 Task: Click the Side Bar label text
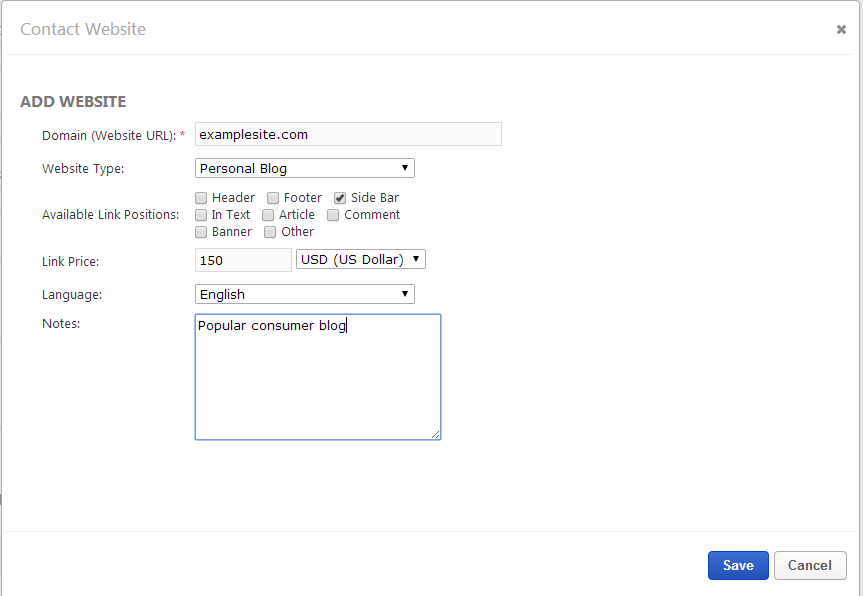pos(375,198)
